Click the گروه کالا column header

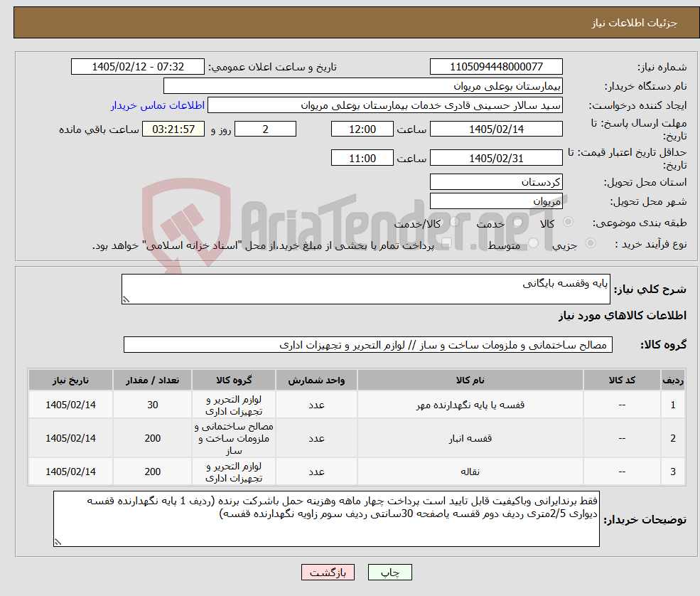[234, 381]
